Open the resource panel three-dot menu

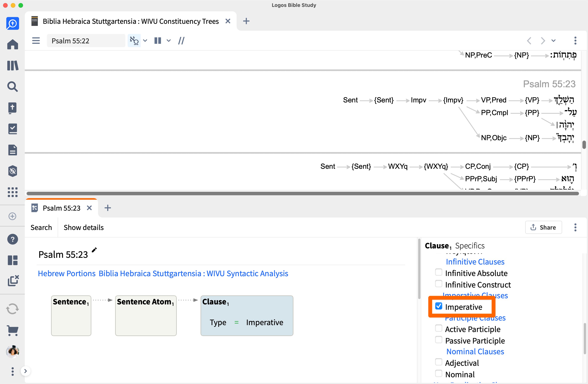pos(575,40)
